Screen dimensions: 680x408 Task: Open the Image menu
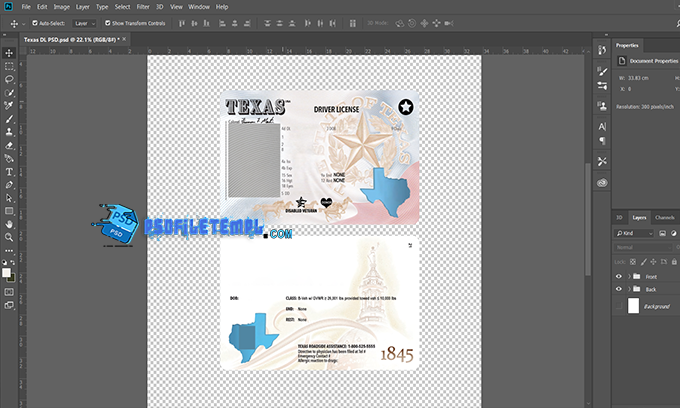point(62,7)
